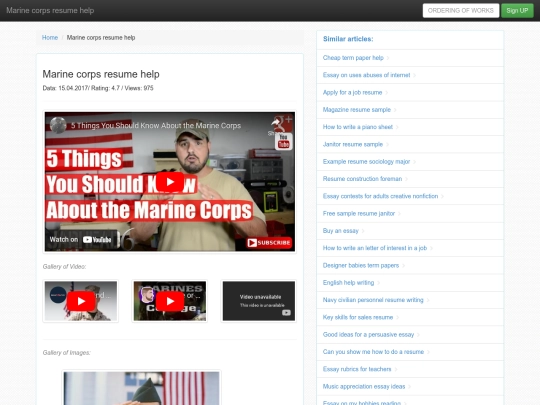540x405 pixels.
Task: Go to Home breadcrumb link
Action: [50, 38]
